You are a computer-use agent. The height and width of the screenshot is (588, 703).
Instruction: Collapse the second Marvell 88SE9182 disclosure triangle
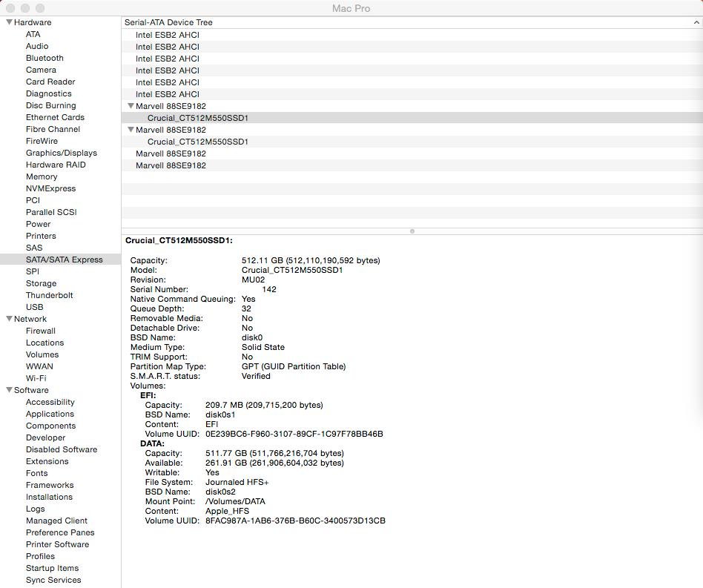coord(131,130)
